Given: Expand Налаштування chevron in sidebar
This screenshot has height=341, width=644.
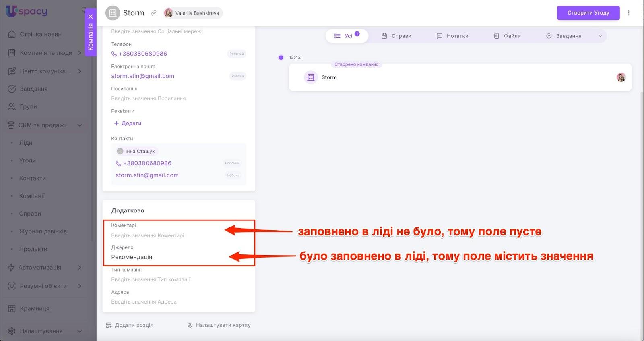Looking at the screenshot, I should pyautogui.click(x=80, y=331).
